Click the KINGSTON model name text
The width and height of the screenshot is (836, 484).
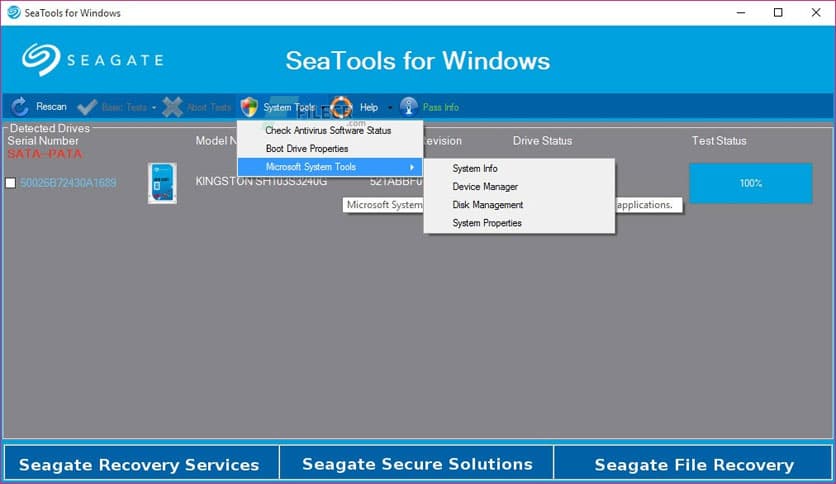click(x=261, y=181)
